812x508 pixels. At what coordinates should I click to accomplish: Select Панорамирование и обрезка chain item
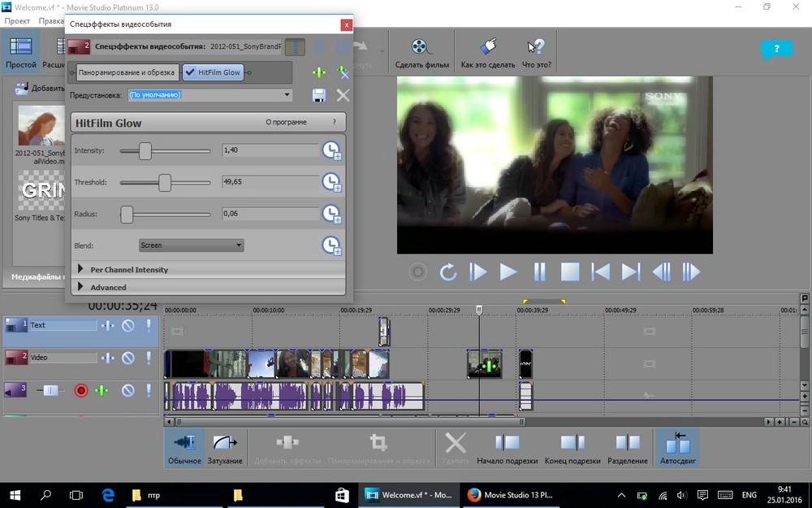[127, 72]
